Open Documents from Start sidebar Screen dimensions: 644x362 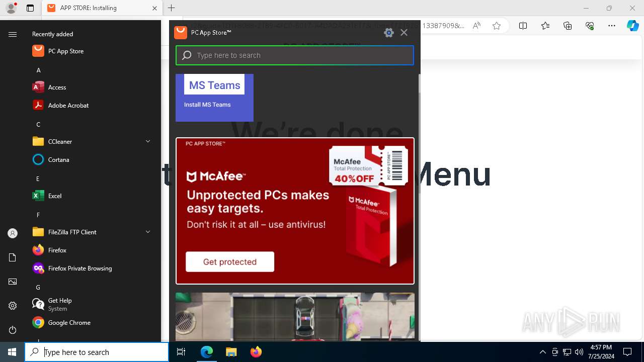pyautogui.click(x=13, y=257)
